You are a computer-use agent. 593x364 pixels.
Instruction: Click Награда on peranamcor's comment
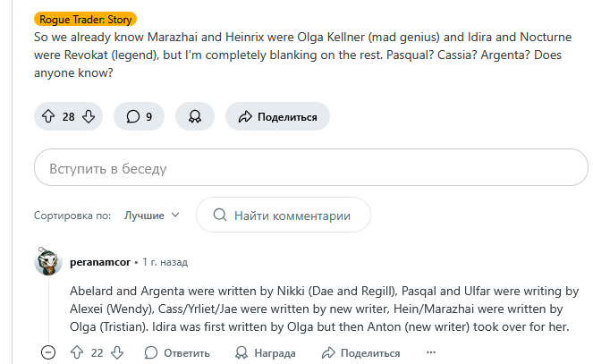coord(265,353)
